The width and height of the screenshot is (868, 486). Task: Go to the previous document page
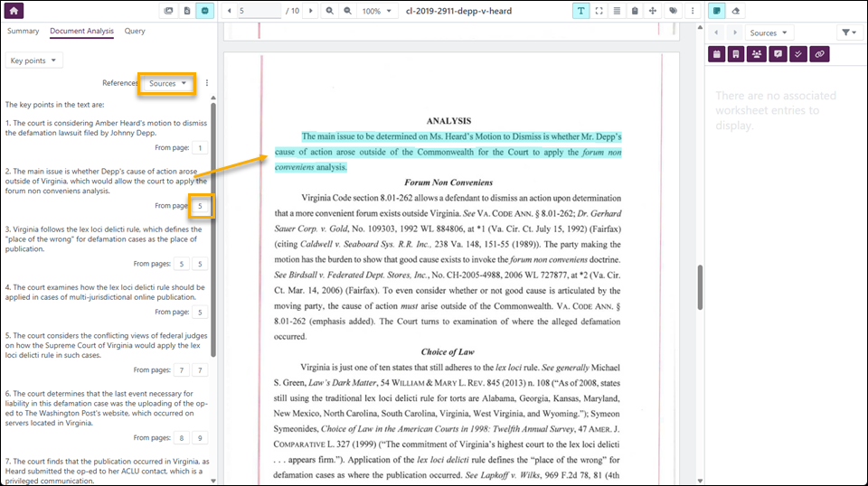tap(230, 11)
